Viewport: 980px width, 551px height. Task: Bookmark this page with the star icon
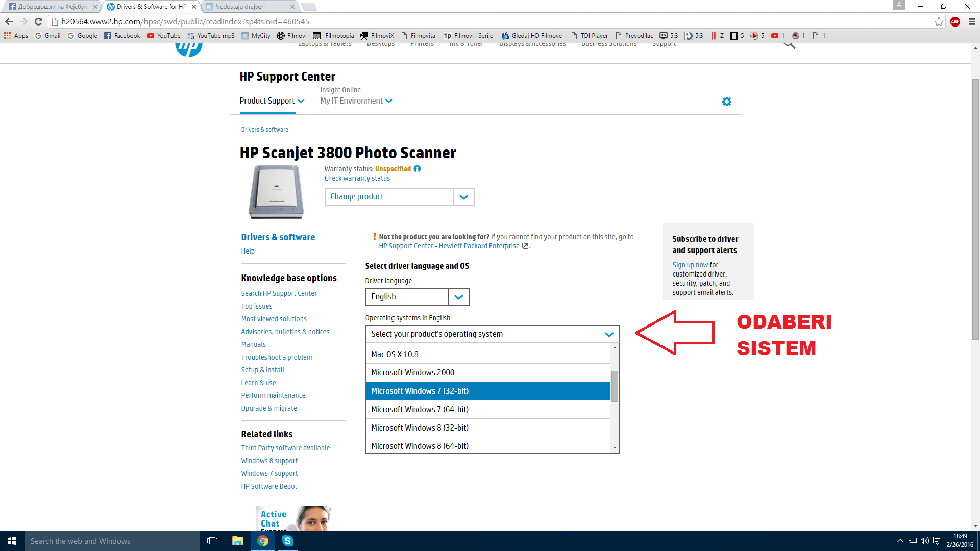coord(939,21)
